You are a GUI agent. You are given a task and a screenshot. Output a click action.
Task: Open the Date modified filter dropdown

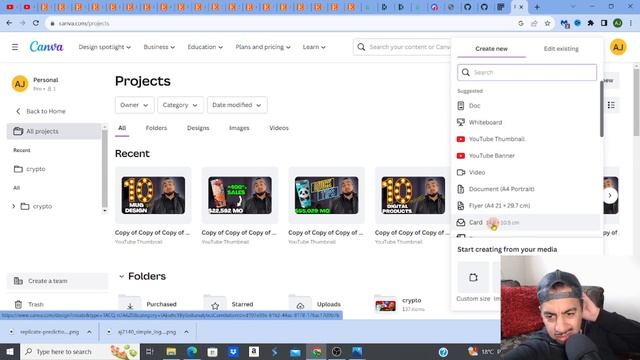pyautogui.click(x=237, y=105)
